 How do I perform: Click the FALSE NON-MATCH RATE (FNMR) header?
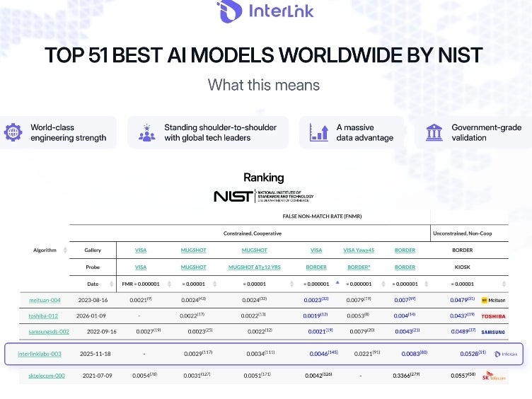pyautogui.click(x=322, y=216)
